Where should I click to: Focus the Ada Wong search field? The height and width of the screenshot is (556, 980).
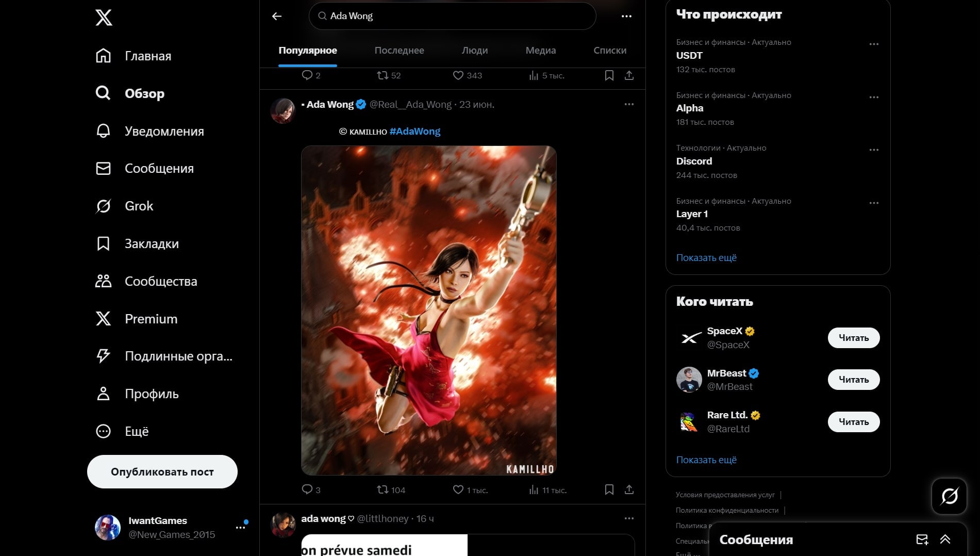[x=452, y=16]
